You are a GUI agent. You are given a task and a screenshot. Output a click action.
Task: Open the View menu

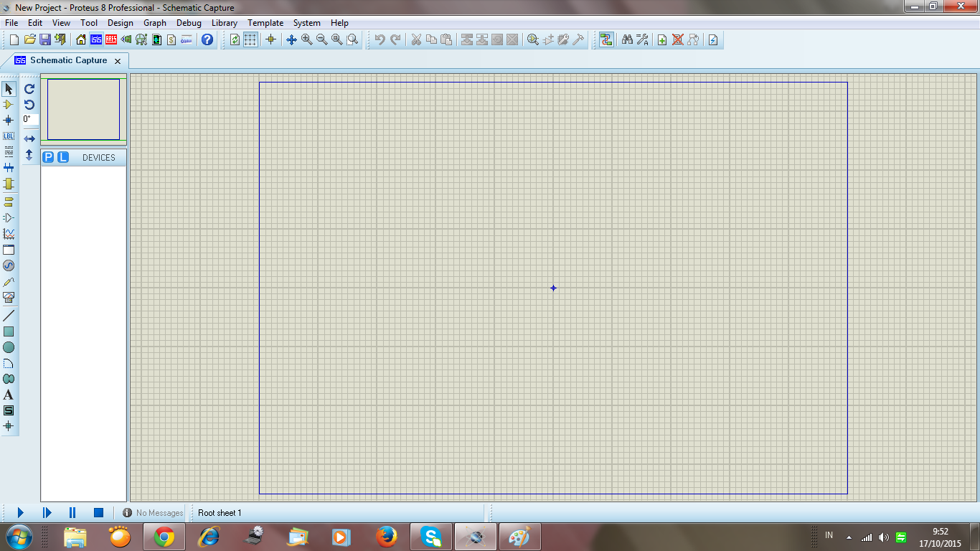click(x=62, y=23)
